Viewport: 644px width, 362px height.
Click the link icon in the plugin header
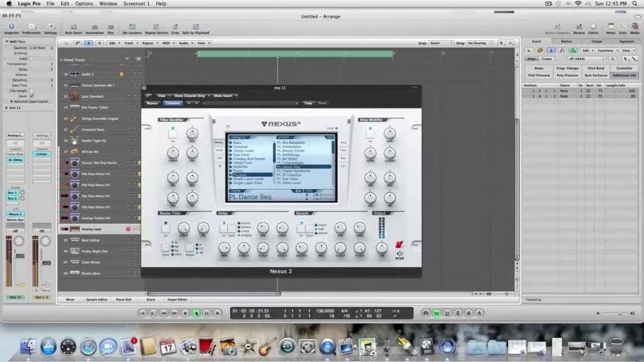click(149, 96)
